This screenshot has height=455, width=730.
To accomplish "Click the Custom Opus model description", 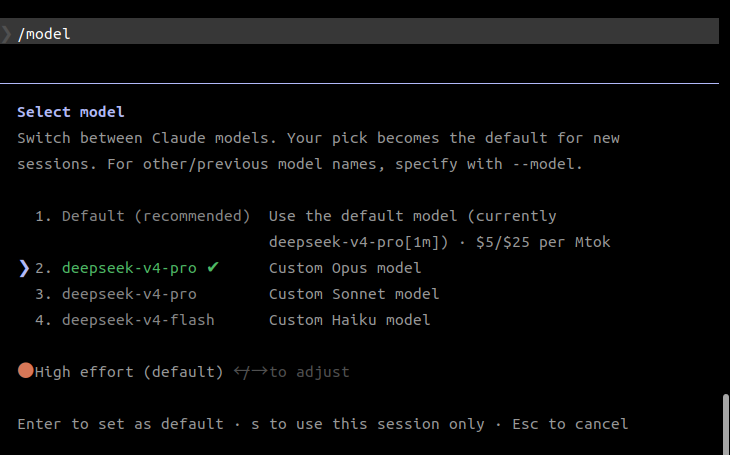I will pyautogui.click(x=345, y=268).
